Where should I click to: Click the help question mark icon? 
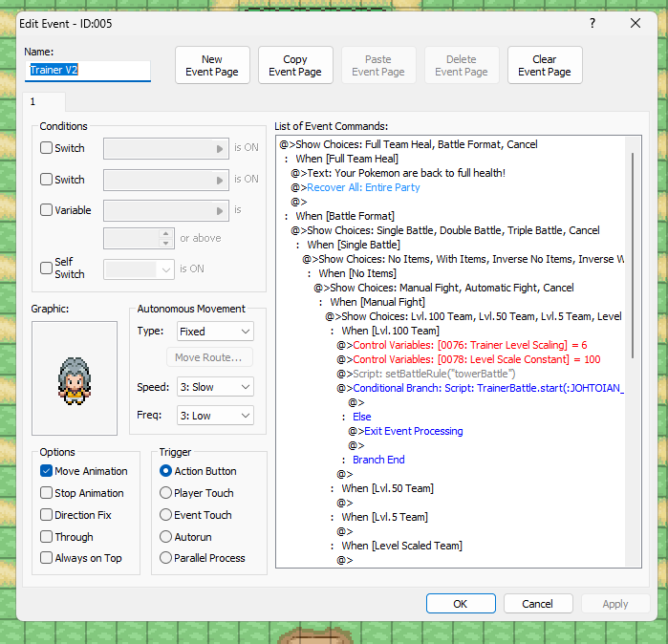coord(593,23)
